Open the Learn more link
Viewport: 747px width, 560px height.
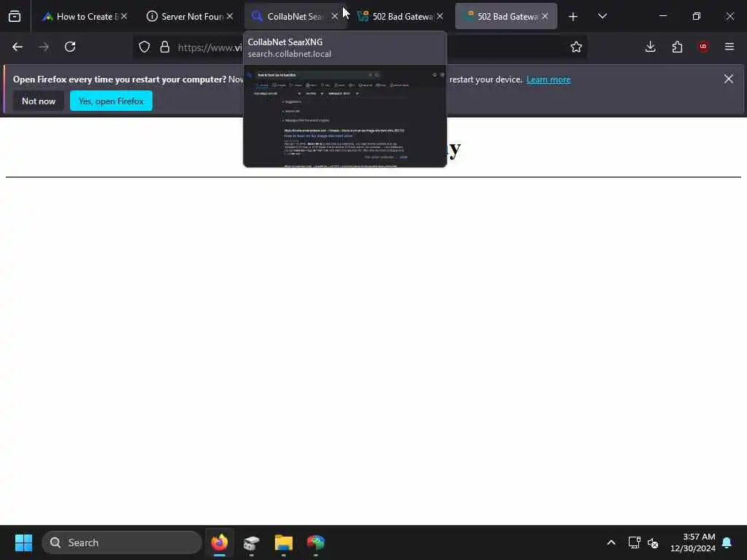549,79
